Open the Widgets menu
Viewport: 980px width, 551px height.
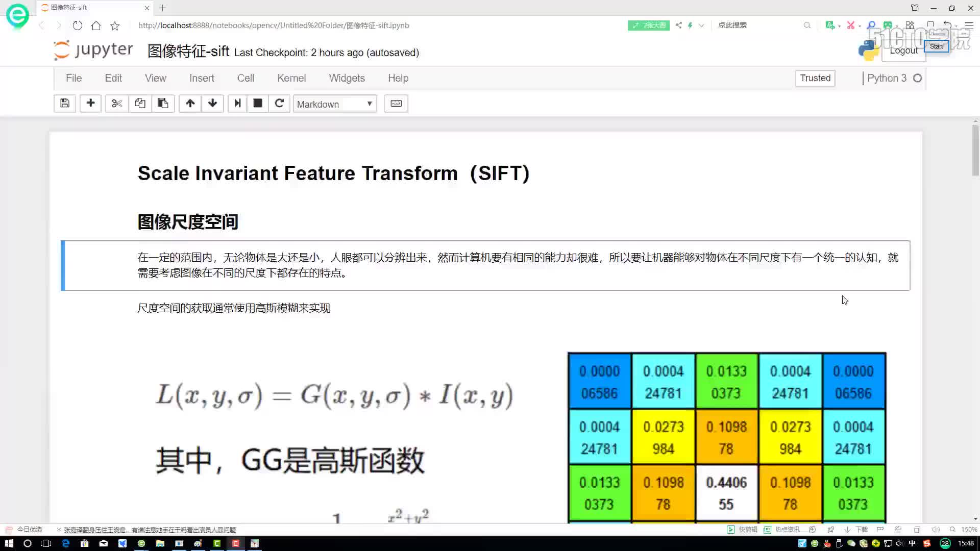click(x=347, y=78)
